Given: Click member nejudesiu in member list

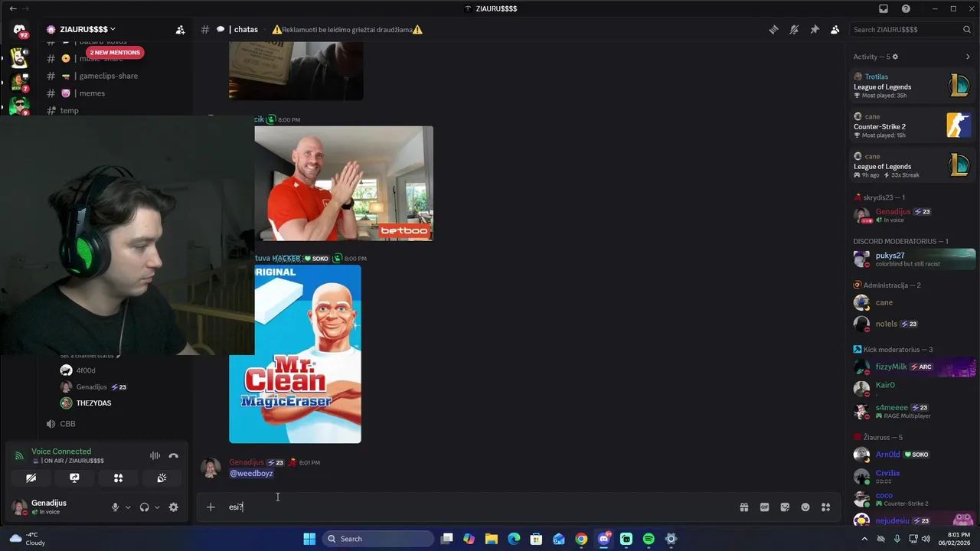Looking at the screenshot, I should (913, 520).
